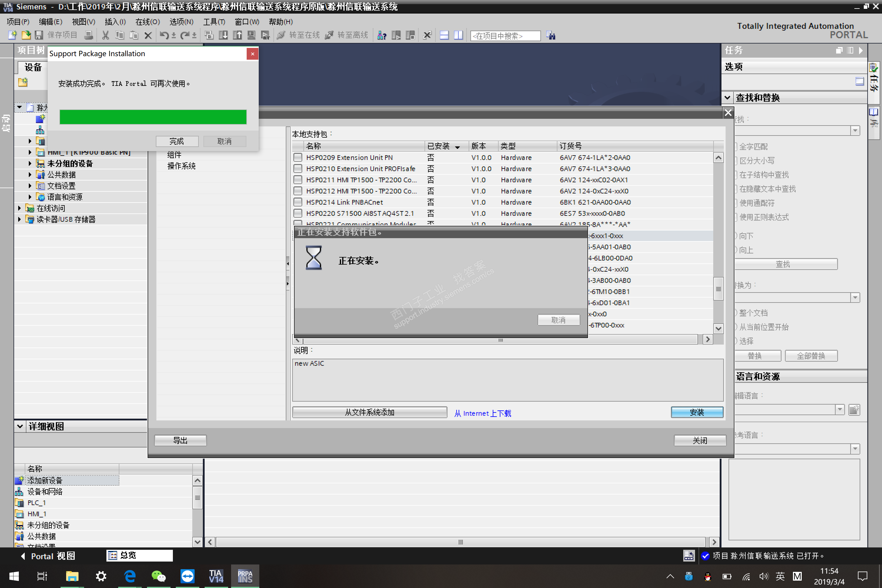
Task: Select HSP0220 S71500 AI8ST checkbox
Action: pyautogui.click(x=298, y=213)
